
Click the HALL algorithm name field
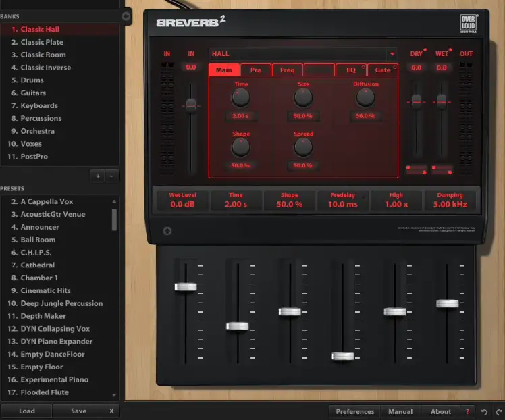tap(298, 54)
